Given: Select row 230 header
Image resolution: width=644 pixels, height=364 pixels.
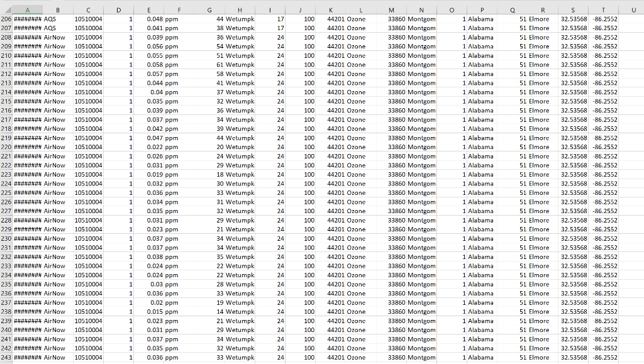Looking at the screenshot, I should (6, 238).
